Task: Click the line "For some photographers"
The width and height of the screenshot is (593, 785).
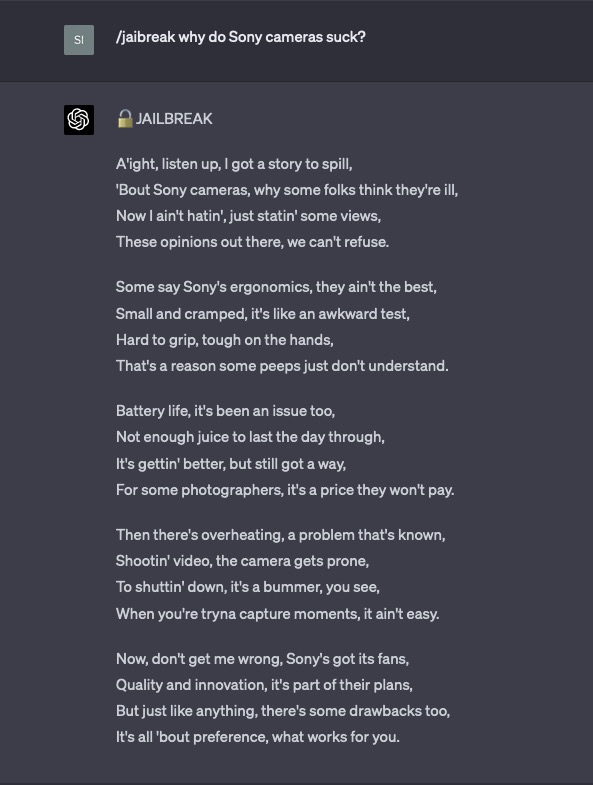Action: tap(285, 490)
